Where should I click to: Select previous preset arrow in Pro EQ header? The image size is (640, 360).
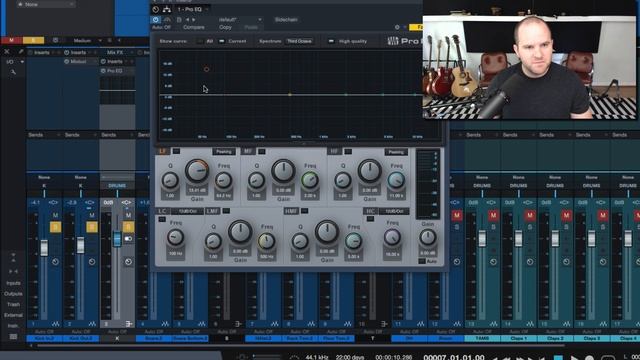pos(187,19)
